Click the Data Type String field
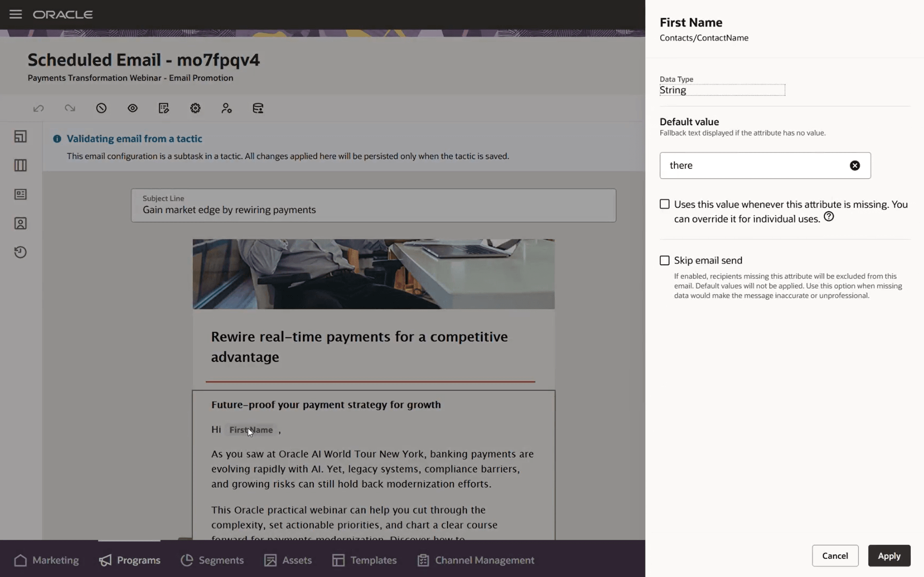This screenshot has height=577, width=924. pos(722,90)
